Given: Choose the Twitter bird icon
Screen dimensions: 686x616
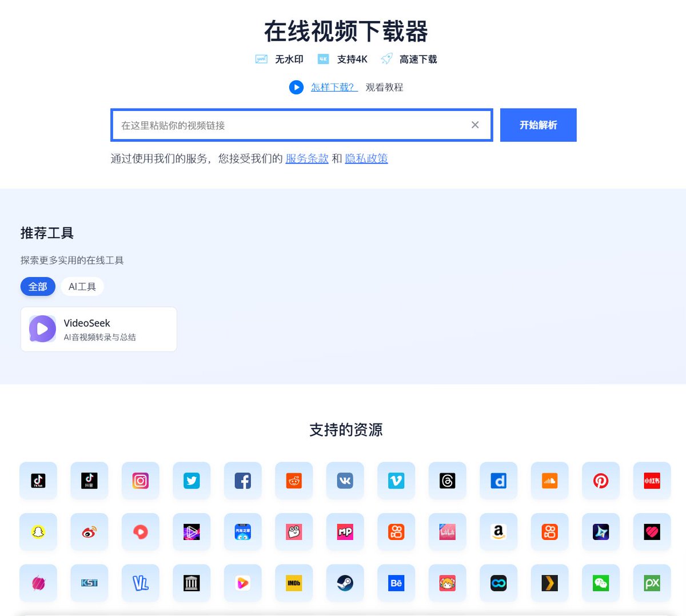Looking at the screenshot, I should (192, 480).
